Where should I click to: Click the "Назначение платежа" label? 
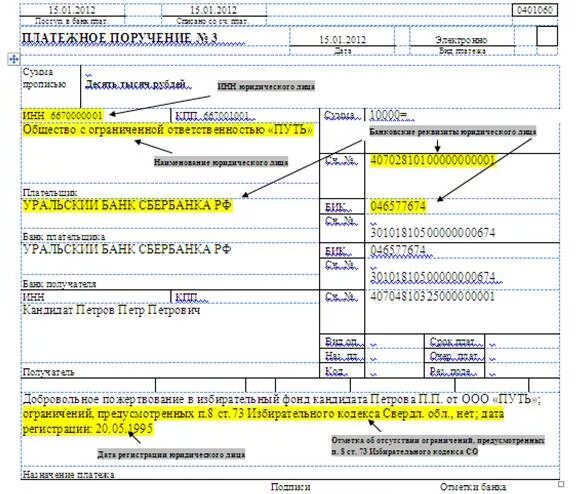(68, 475)
